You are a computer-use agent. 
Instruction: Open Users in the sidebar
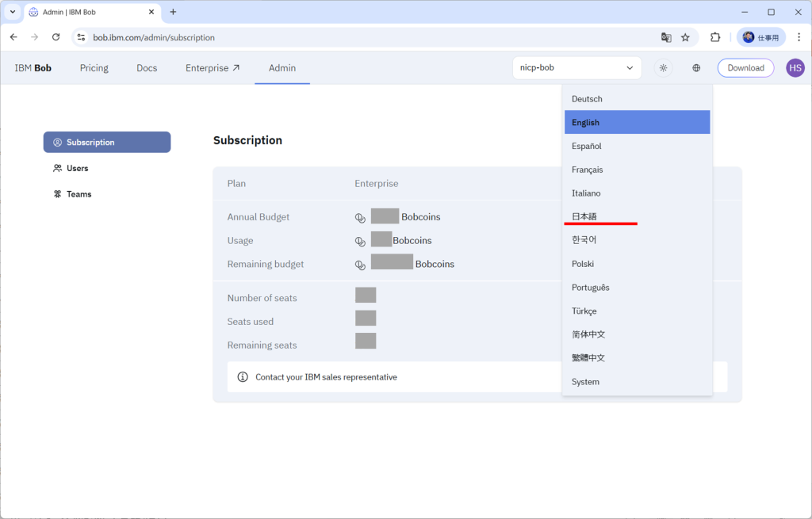click(x=71, y=168)
